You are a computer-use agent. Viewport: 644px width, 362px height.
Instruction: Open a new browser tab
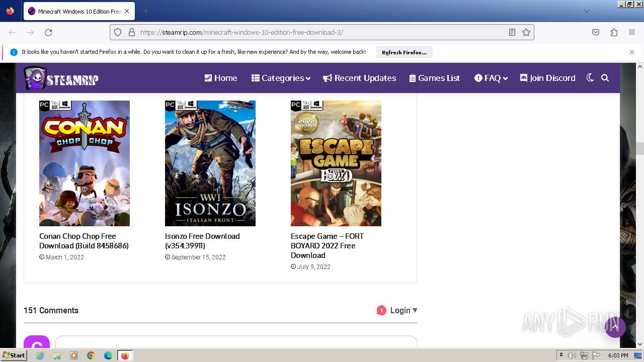tap(145, 11)
